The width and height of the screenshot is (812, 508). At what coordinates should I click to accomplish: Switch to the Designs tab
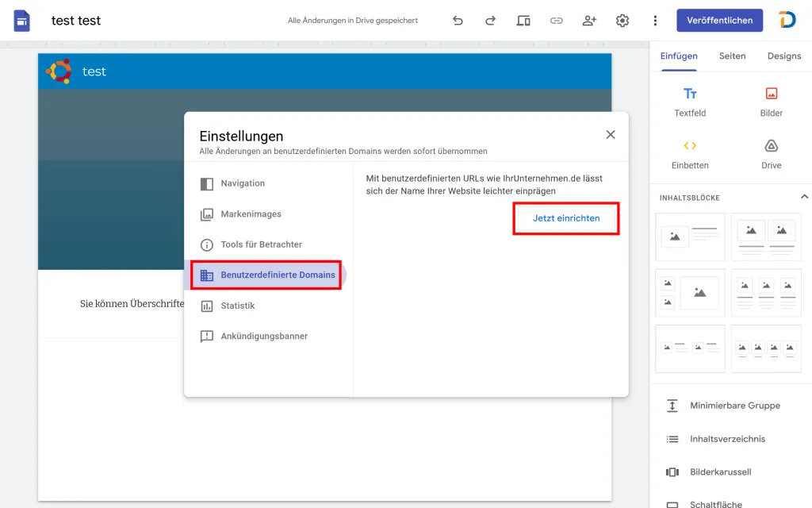(x=783, y=56)
